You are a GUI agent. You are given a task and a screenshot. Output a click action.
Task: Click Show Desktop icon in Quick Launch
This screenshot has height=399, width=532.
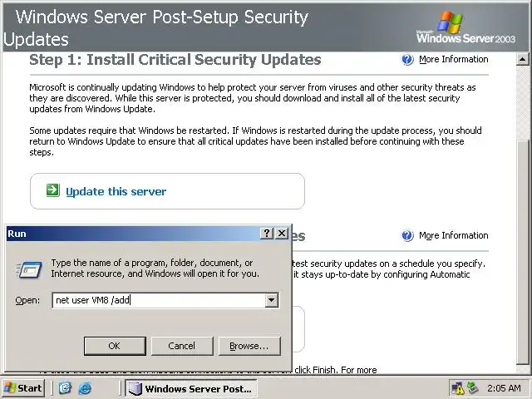tap(66, 387)
